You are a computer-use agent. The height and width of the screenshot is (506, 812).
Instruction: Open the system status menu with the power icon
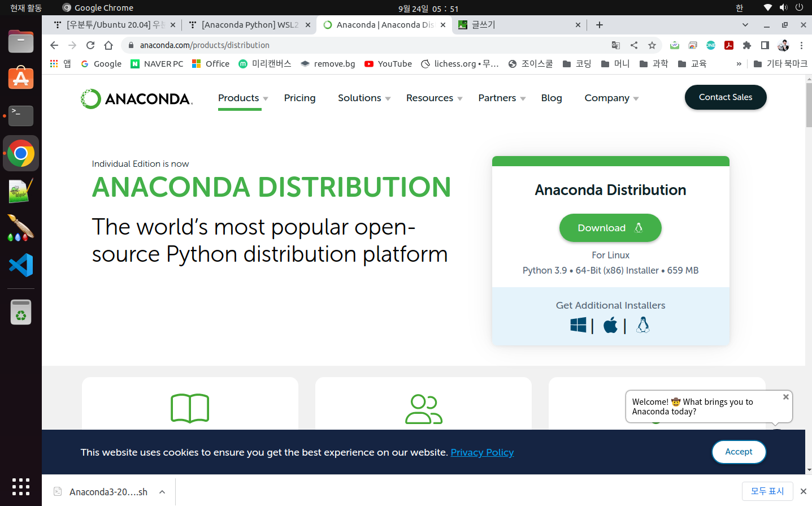click(x=799, y=7)
